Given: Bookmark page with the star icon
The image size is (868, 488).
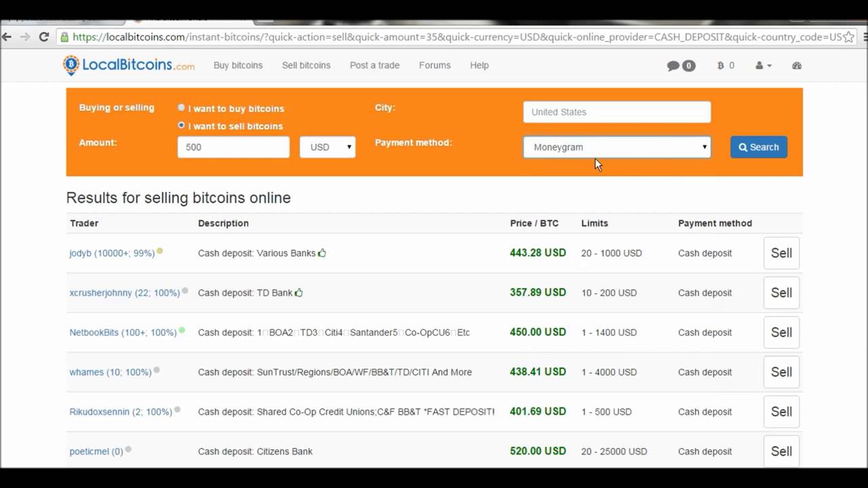Looking at the screenshot, I should [x=848, y=37].
